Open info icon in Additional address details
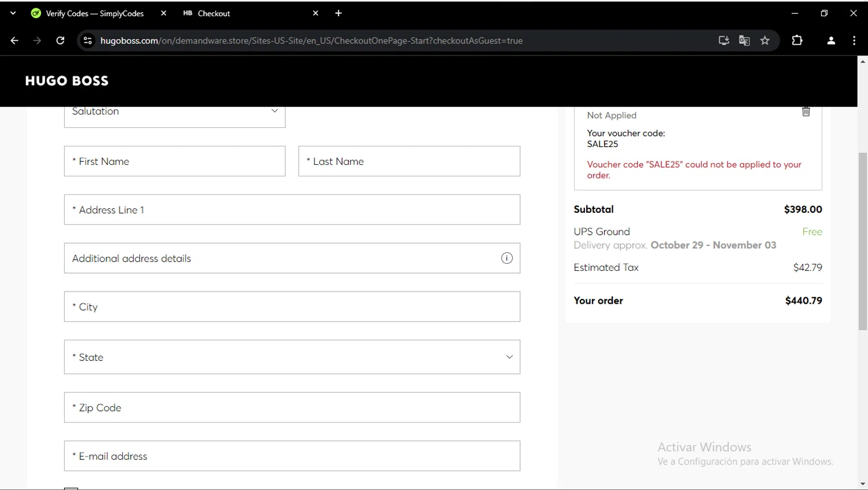Screen dimensions: 868x490 [x=507, y=258]
